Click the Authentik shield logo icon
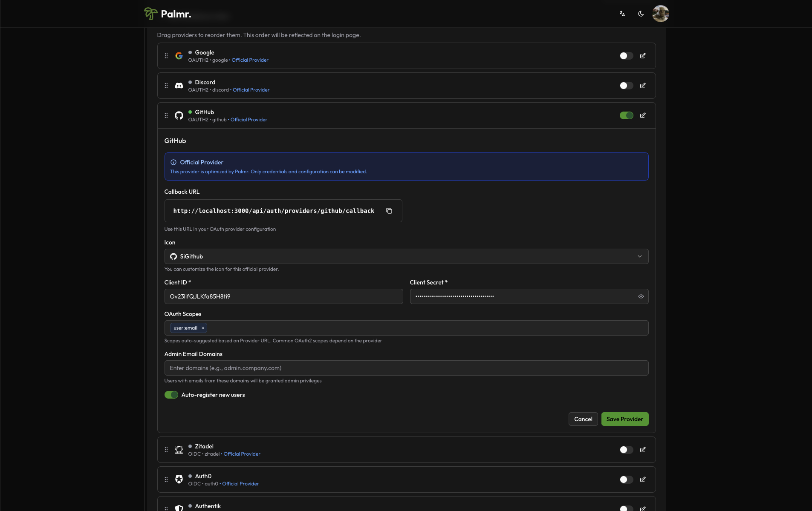Screen dimensions: 812x511 pos(179,508)
